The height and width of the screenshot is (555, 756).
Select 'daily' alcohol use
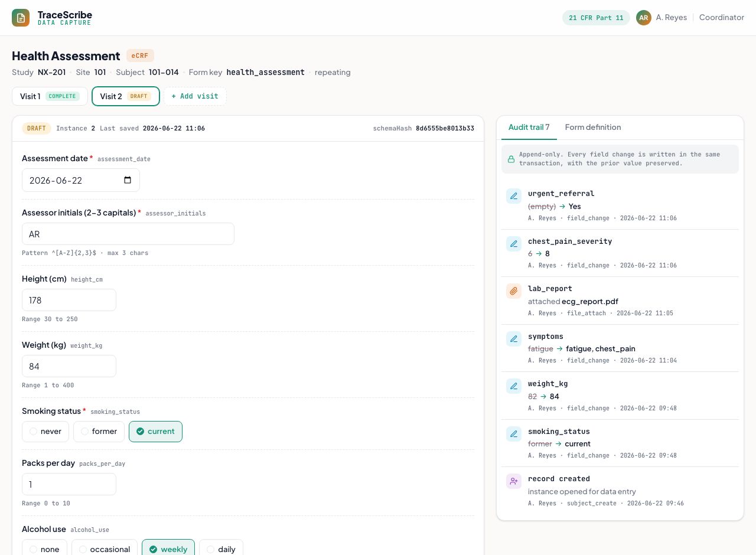pos(221,549)
